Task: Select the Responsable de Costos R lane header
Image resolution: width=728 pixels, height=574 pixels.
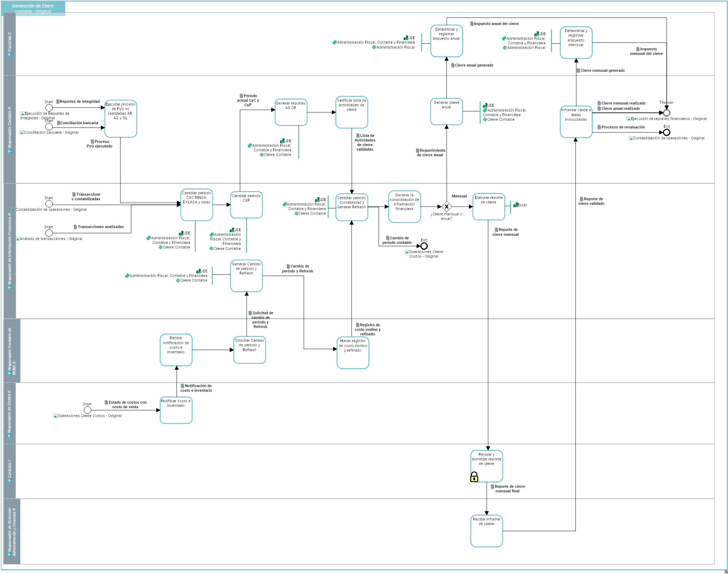Action: coord(10,413)
